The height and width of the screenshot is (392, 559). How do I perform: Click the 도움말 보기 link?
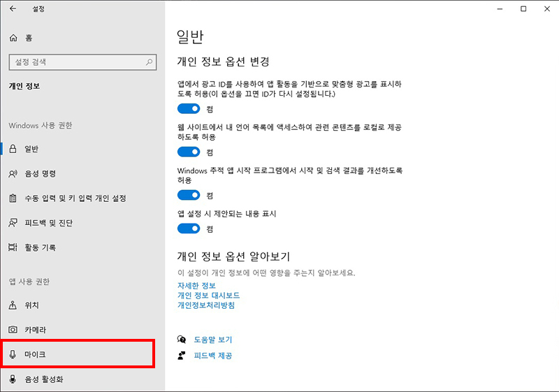[x=213, y=340]
